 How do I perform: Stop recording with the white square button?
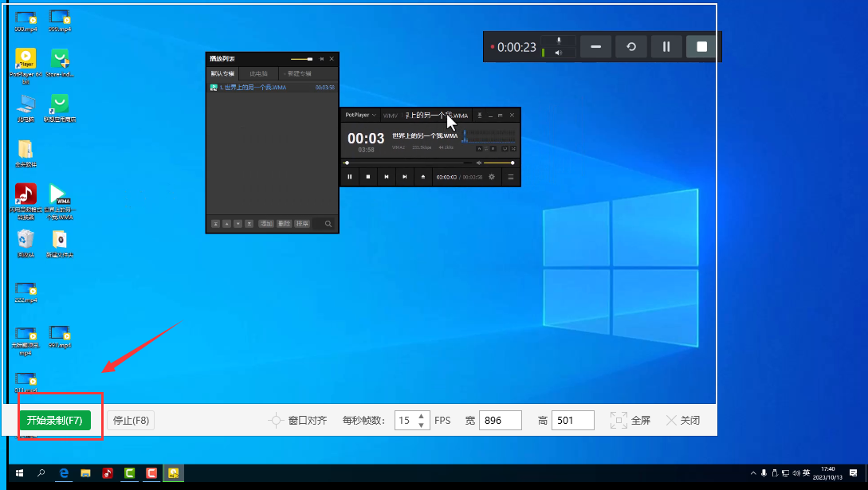701,47
